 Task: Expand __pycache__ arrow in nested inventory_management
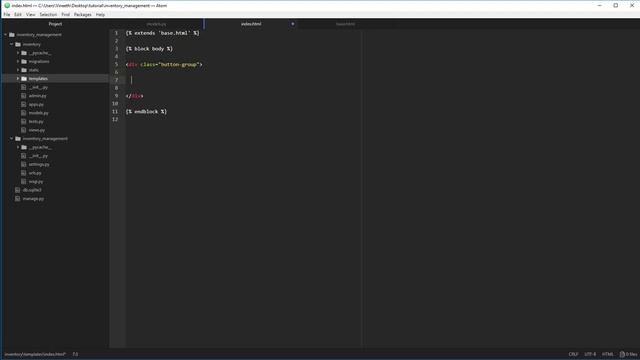[x=18, y=147]
